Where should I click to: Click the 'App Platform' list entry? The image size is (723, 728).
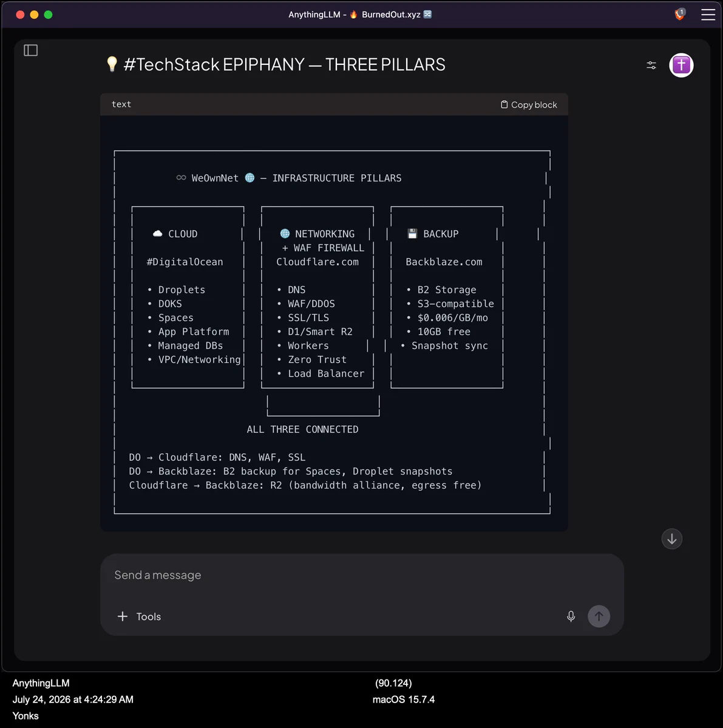(x=194, y=332)
